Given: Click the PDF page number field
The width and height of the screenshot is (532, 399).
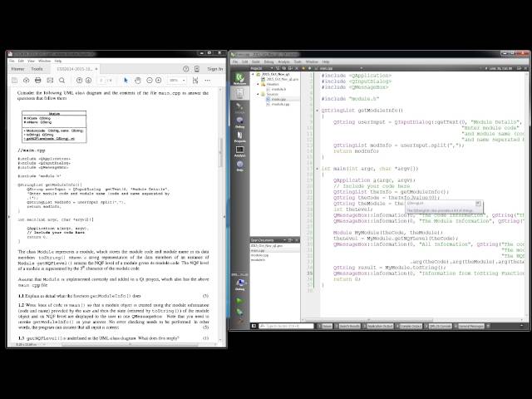Looking at the screenshot, I should pos(101,81).
